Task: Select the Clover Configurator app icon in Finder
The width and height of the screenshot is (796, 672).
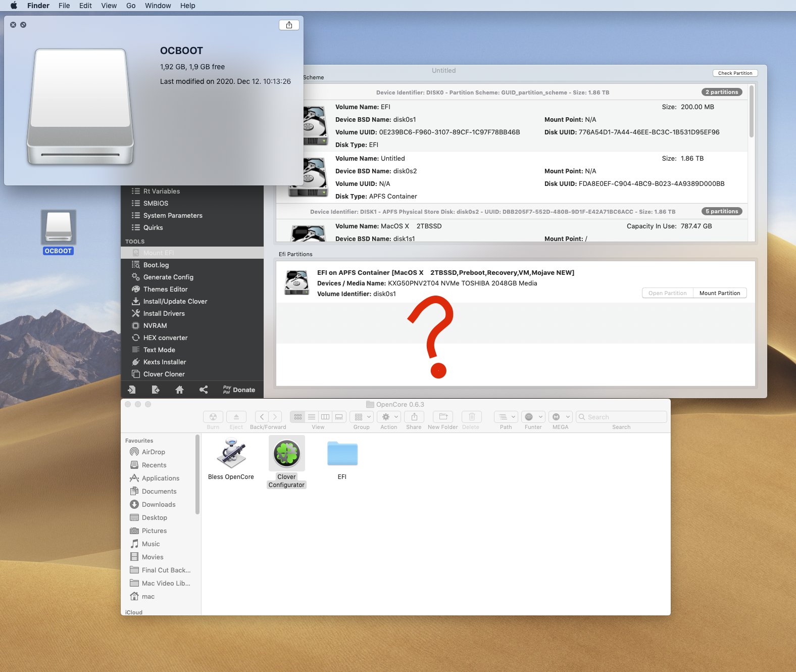Action: [286, 453]
